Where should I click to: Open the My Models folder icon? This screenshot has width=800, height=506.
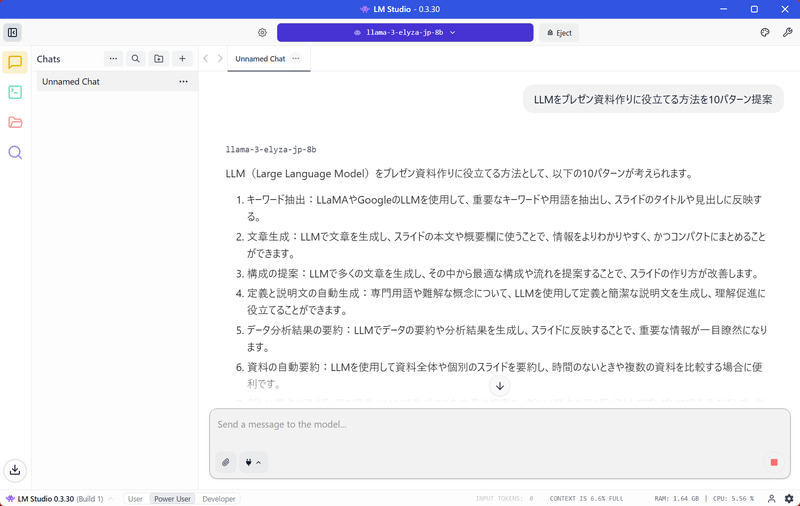coord(15,122)
